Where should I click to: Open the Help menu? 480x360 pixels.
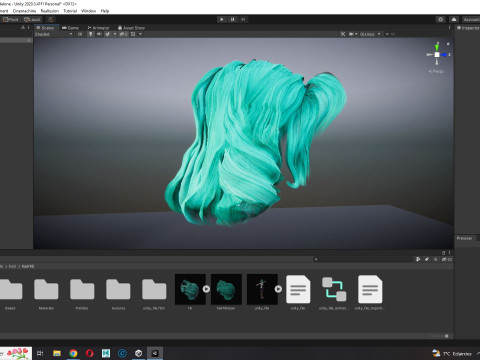[105, 11]
